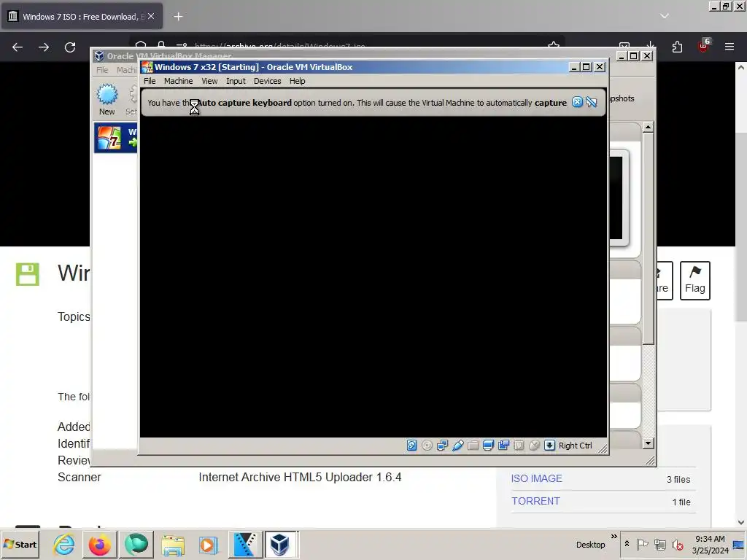
Task: Click Show desktop button on taskbar
Action: pyautogui.click(x=740, y=544)
